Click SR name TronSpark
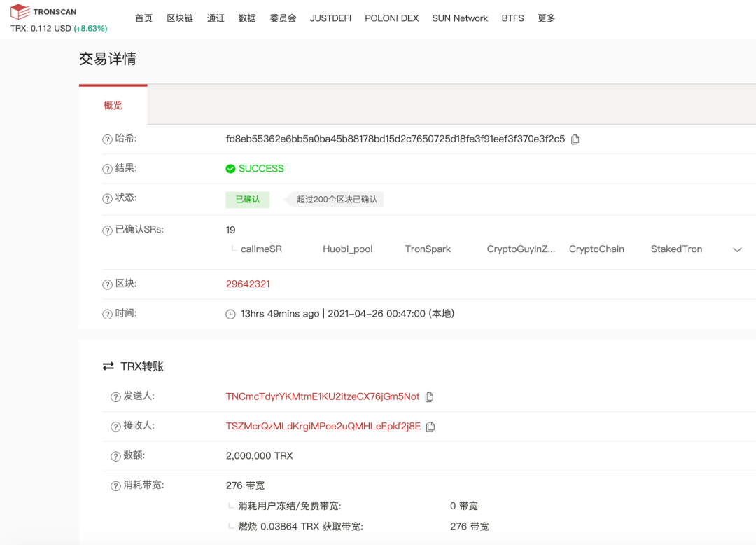The width and height of the screenshot is (756, 545). (x=428, y=249)
